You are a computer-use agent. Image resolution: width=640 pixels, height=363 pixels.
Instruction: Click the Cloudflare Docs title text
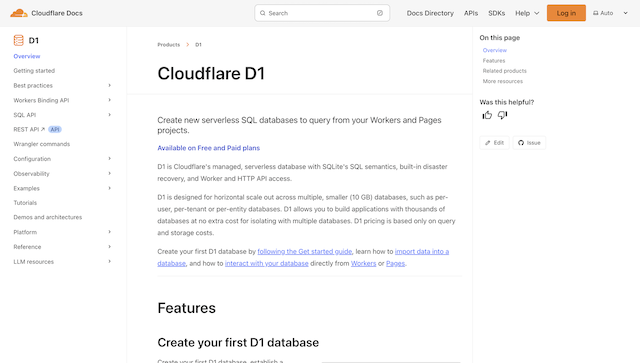(x=57, y=13)
